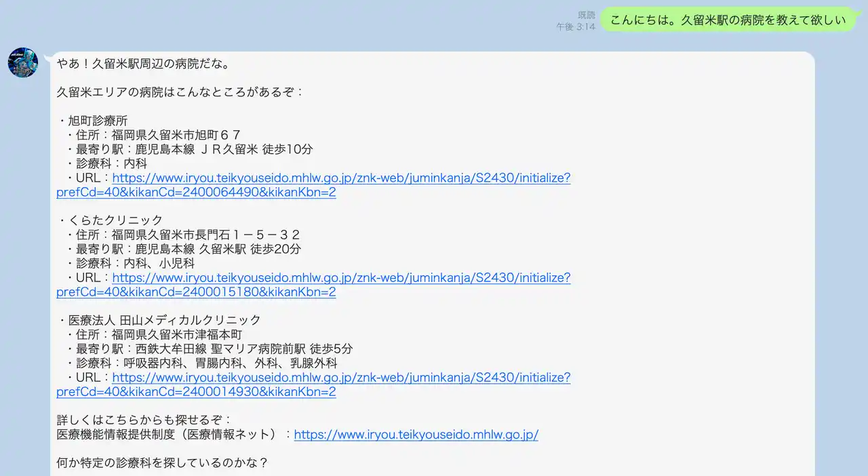This screenshot has width=868, height=476.
Task: Click the greeting line やあ！久留米駅周辺の病院だな
Action: pyautogui.click(x=143, y=64)
